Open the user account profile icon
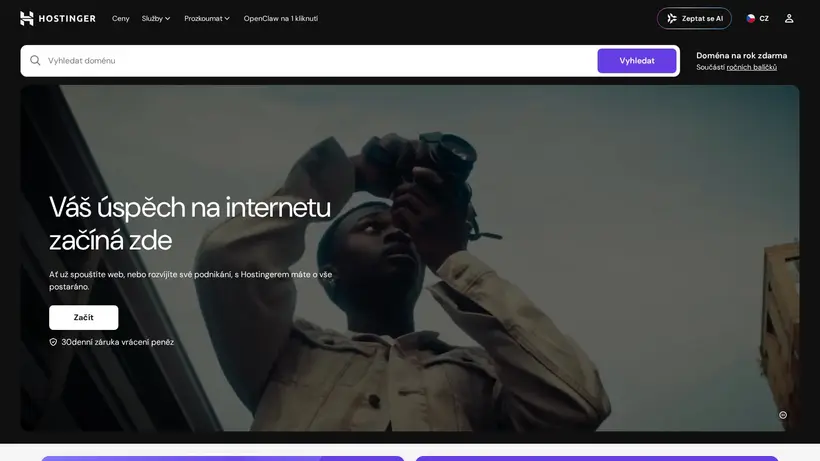 coord(789,18)
